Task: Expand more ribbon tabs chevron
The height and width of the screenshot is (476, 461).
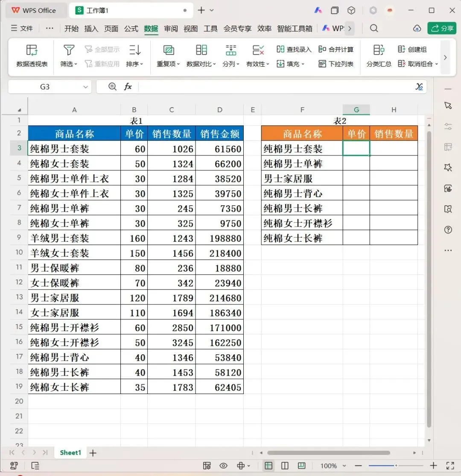Action: 350,28
